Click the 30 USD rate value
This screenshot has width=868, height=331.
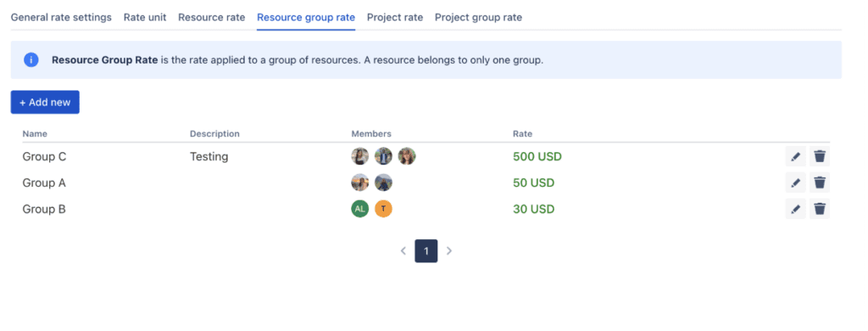[534, 209]
